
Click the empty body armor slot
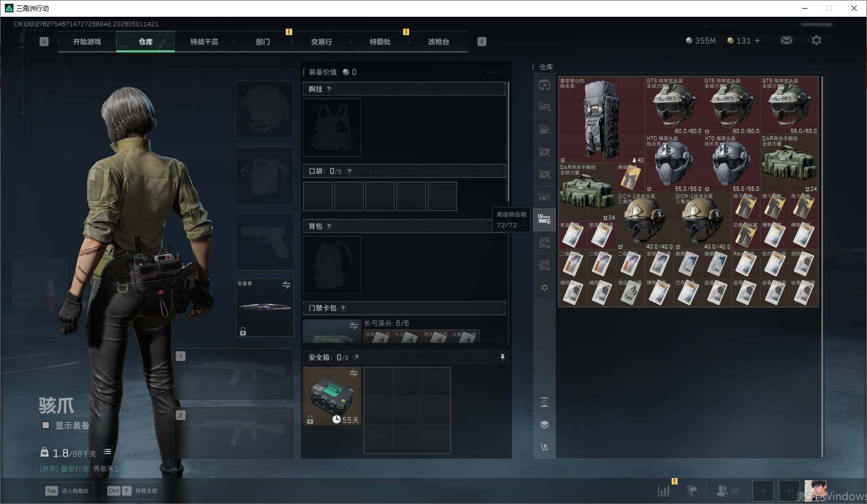pyautogui.click(x=265, y=175)
